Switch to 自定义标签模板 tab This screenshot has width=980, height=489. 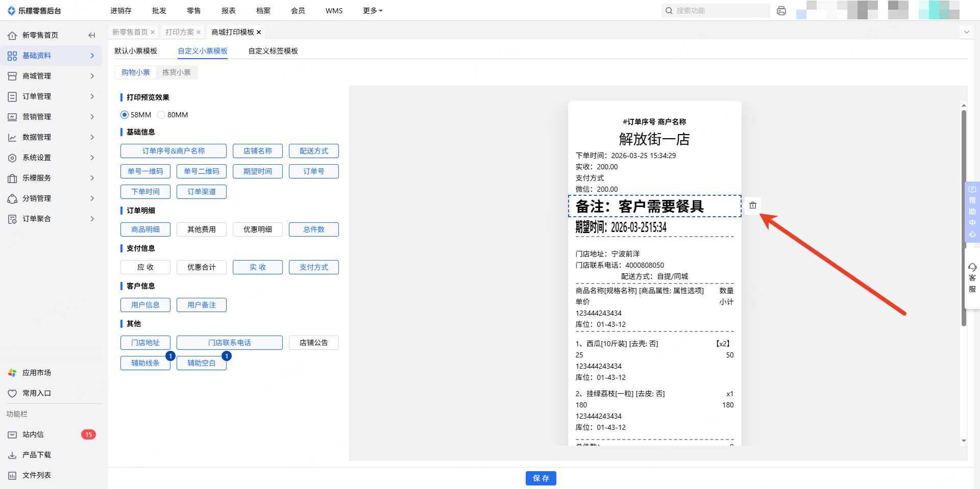pyautogui.click(x=273, y=51)
